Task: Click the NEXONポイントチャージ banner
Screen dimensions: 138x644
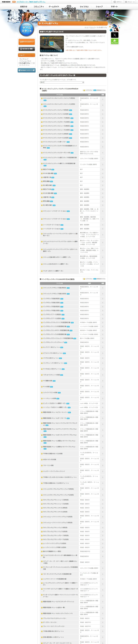Action: (x=27, y=70)
